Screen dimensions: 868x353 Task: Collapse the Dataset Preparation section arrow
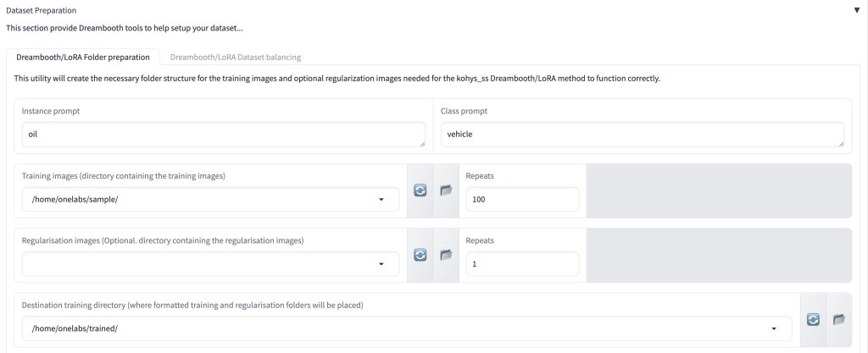coord(857,10)
